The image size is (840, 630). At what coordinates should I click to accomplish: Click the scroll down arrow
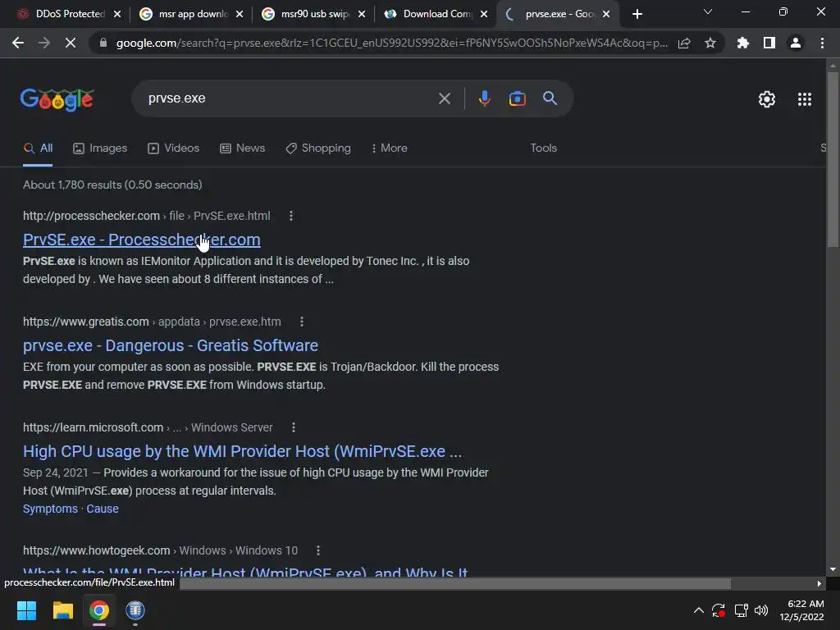coord(833,569)
